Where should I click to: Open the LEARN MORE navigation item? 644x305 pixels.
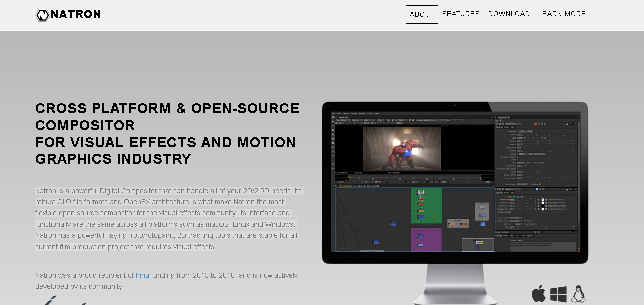(x=562, y=14)
